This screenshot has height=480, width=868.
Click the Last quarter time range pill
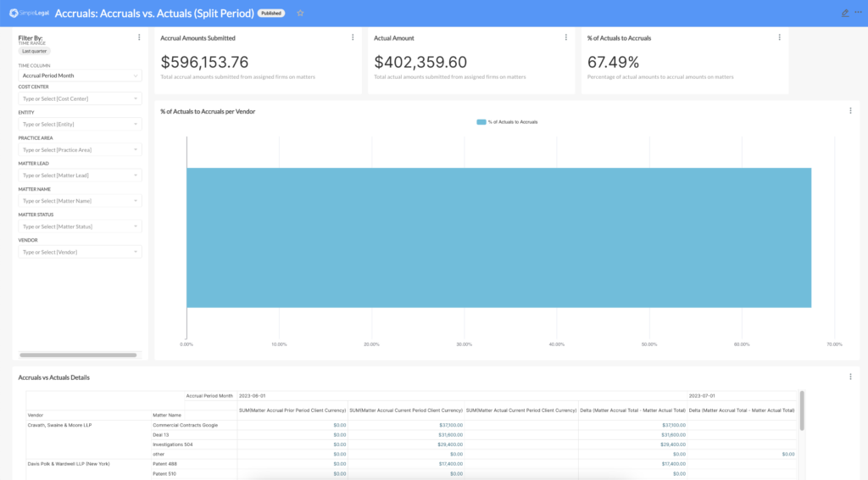(x=35, y=51)
